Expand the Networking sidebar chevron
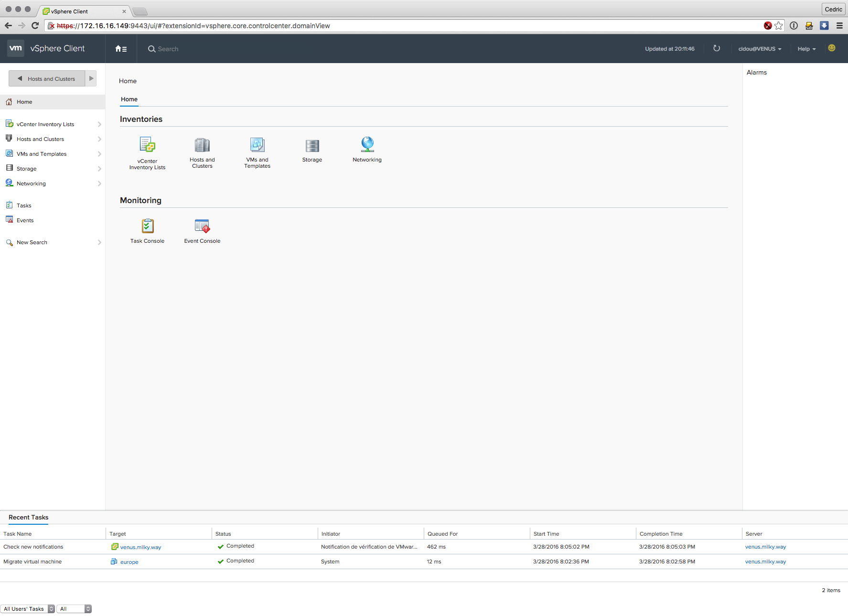 pos(99,184)
